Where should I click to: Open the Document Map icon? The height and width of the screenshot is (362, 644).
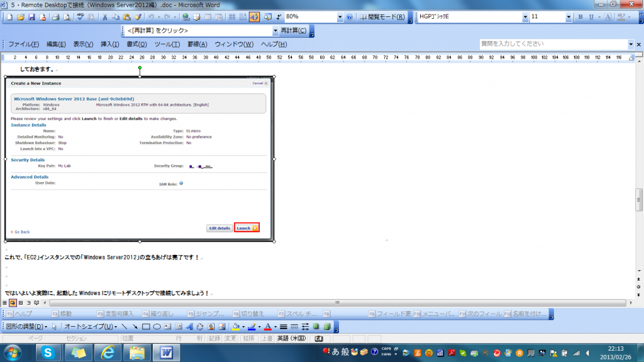click(x=268, y=17)
